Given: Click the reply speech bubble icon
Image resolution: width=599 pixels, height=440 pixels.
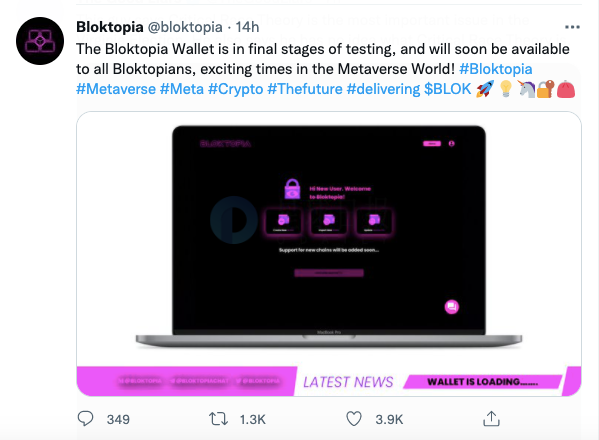Looking at the screenshot, I should 85,419.
